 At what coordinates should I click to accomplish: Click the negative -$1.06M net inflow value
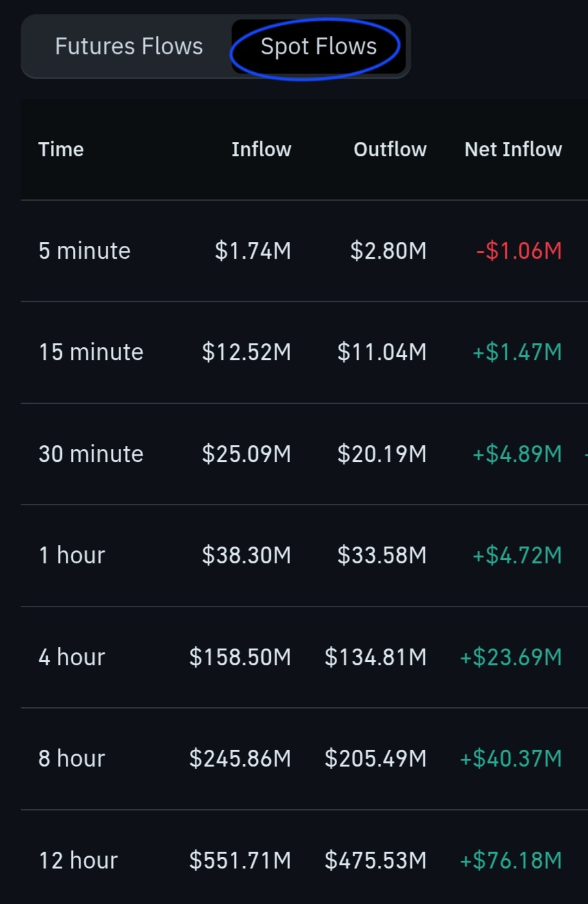519,250
